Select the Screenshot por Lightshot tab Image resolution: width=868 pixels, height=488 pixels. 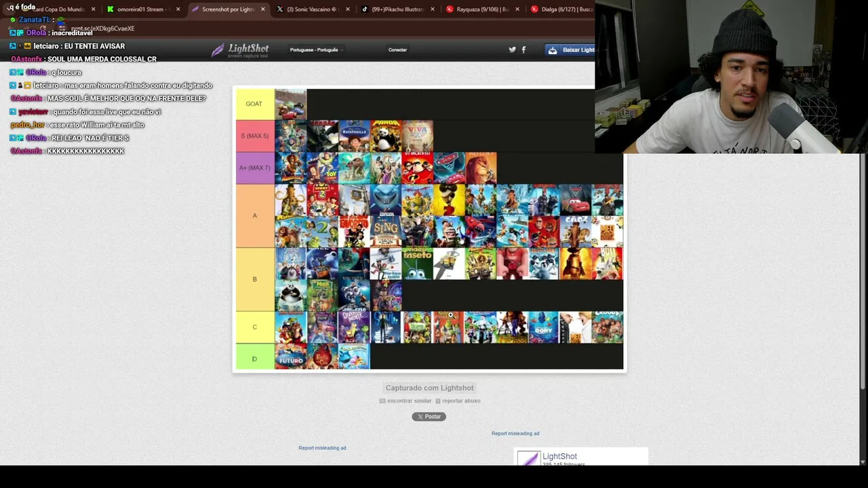(228, 9)
